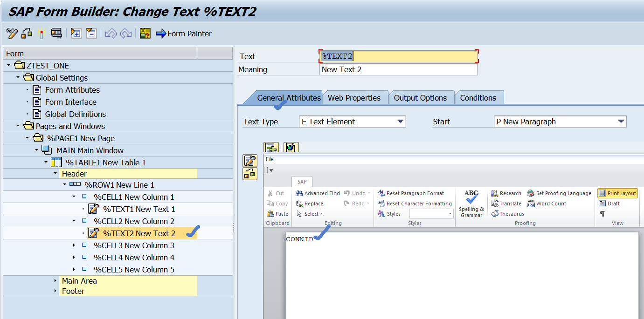This screenshot has width=644, height=319.
Task: Click the Styles icon button
Action: (x=389, y=214)
